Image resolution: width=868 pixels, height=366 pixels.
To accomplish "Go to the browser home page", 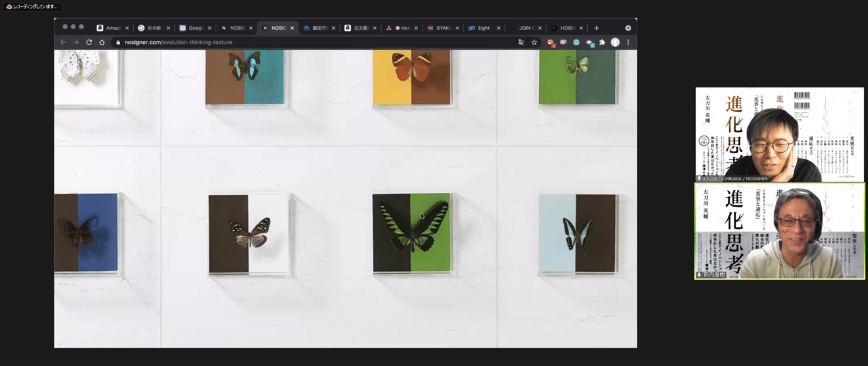I will pyautogui.click(x=102, y=42).
